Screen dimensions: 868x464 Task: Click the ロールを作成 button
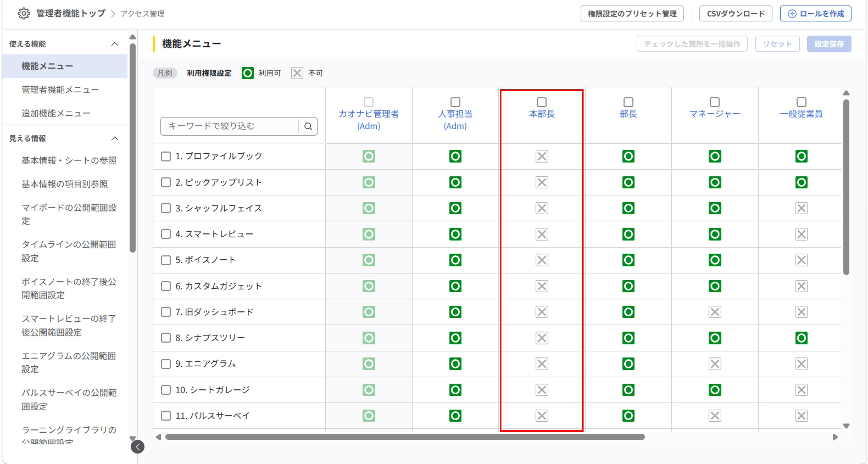pos(816,13)
